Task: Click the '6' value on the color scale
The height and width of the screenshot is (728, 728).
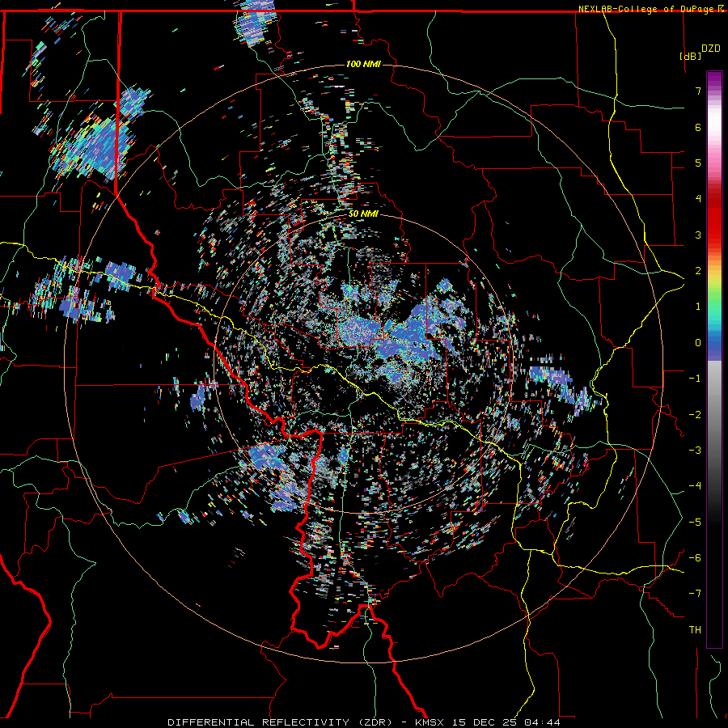Action: click(698, 127)
